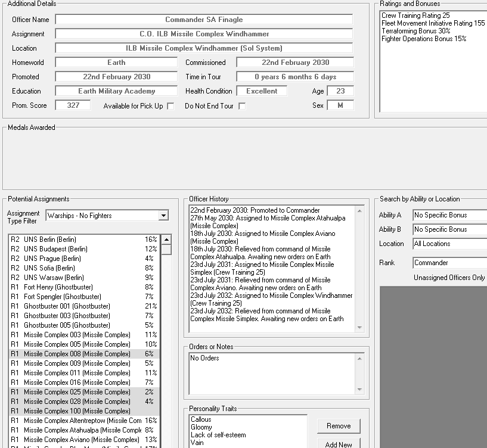Click the Add New trait button

point(339,444)
